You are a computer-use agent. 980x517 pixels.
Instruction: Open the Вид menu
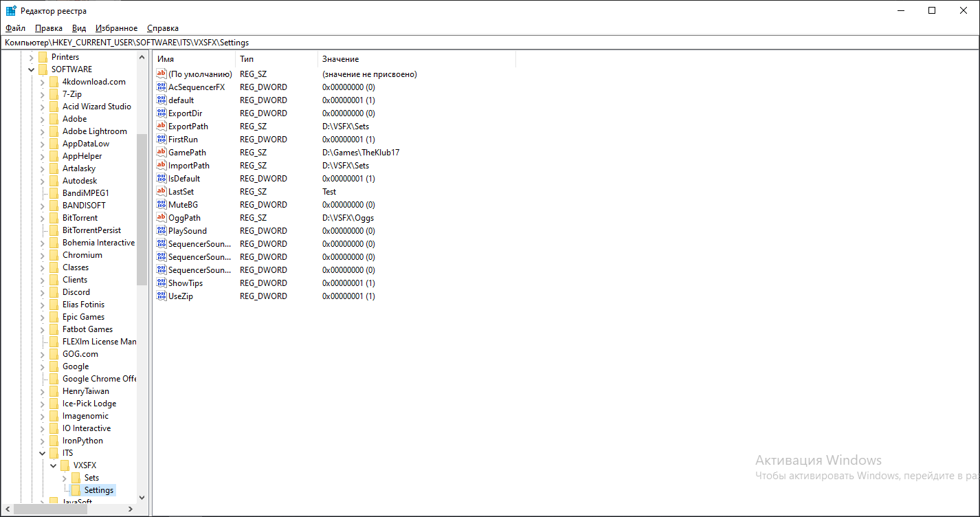point(79,28)
